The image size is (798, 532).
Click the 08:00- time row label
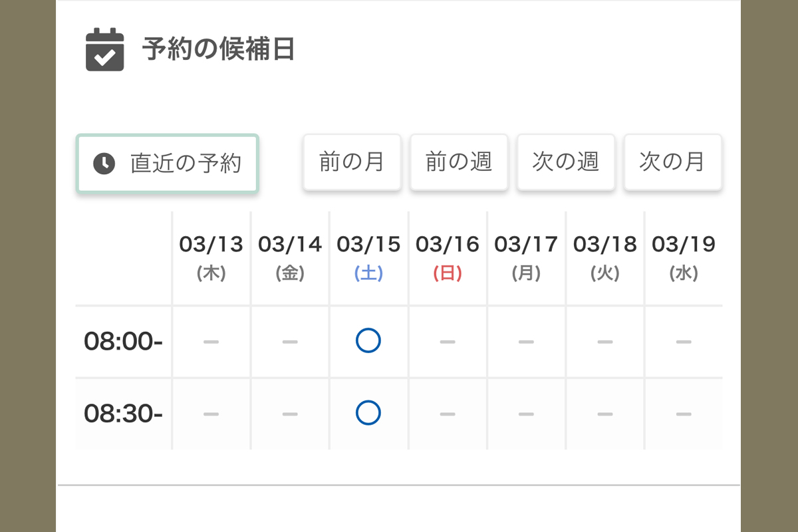coord(124,342)
